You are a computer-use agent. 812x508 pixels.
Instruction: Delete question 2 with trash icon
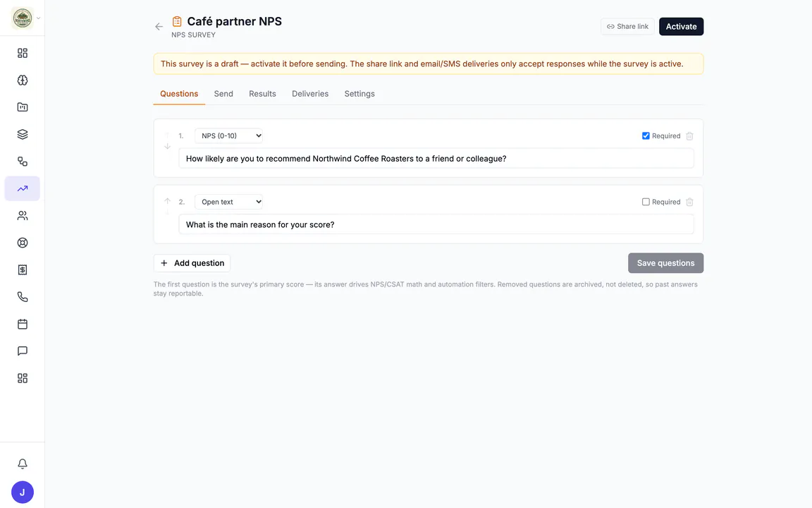pyautogui.click(x=689, y=202)
